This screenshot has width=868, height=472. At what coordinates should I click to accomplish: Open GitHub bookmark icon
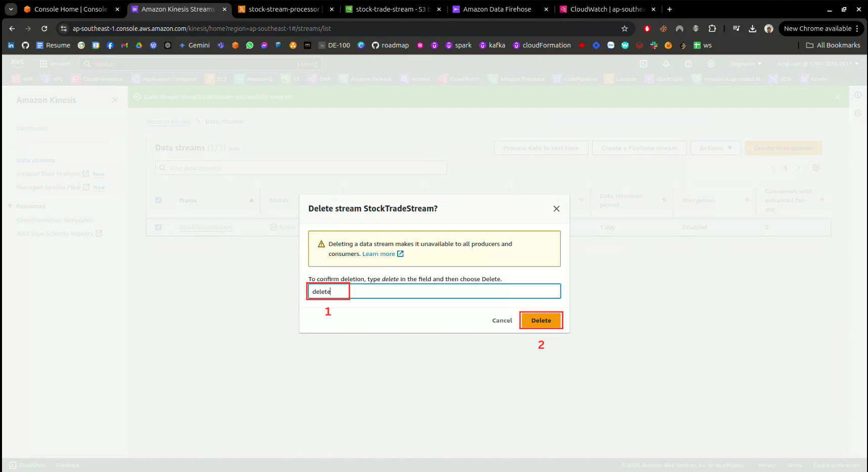pyautogui.click(x=25, y=45)
